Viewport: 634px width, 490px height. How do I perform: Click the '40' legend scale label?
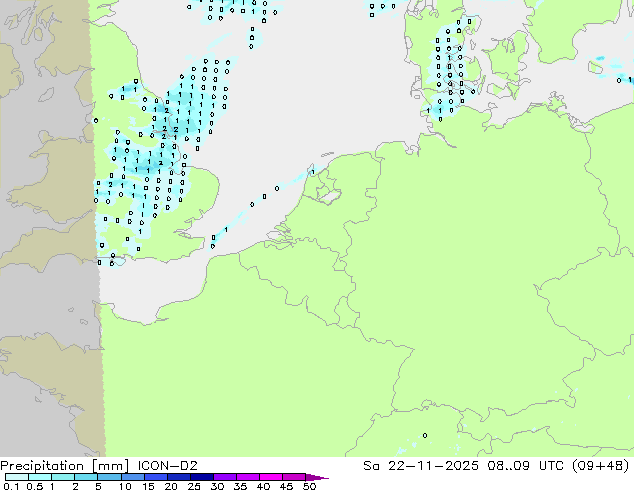[x=263, y=486]
